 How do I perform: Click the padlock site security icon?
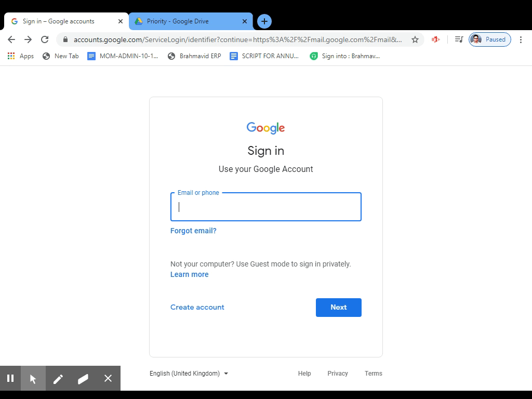pos(65,39)
